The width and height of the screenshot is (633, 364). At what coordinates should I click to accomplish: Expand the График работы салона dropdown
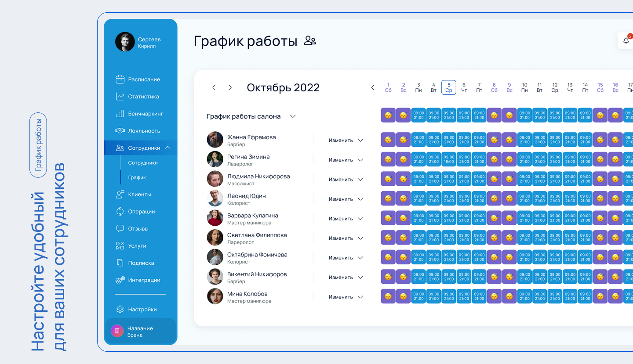pos(293,116)
